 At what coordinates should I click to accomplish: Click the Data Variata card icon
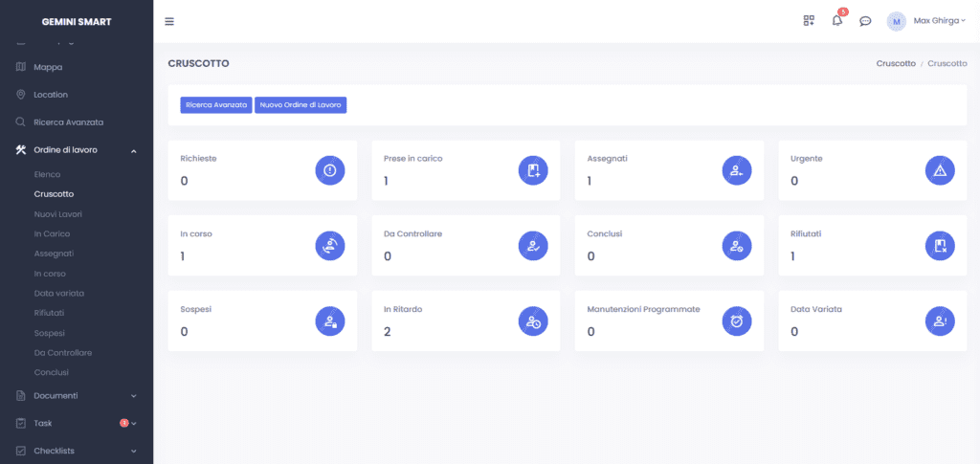(x=940, y=321)
